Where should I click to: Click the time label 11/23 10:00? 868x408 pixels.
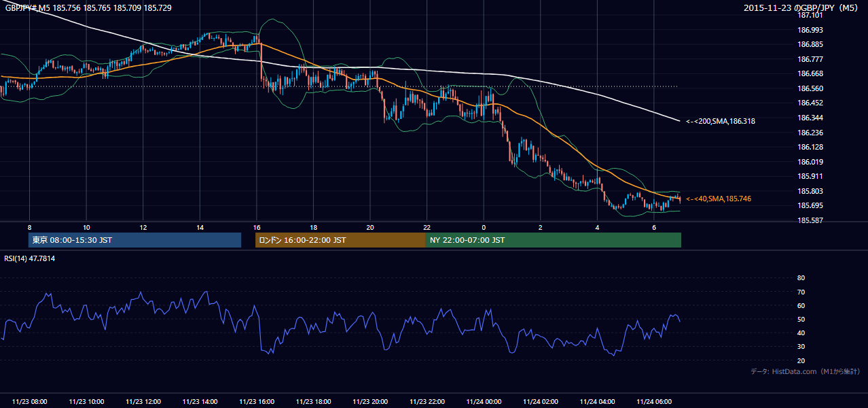[x=86, y=402]
